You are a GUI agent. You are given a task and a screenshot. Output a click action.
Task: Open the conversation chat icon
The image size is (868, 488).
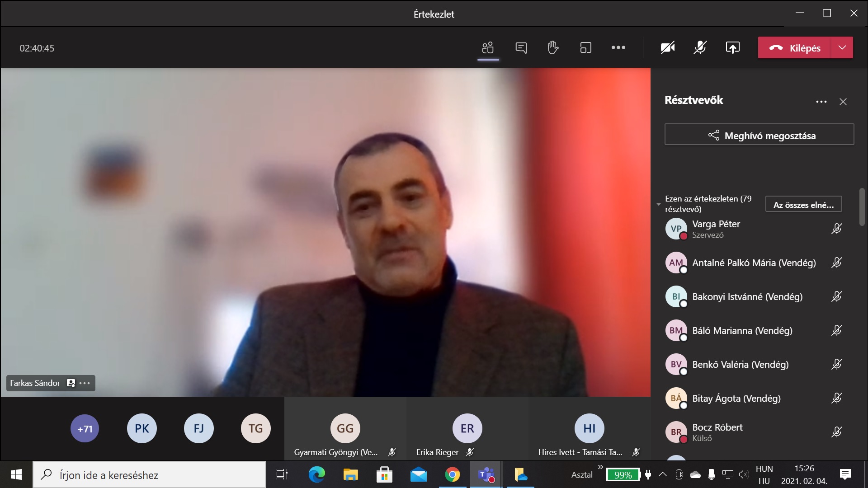pos(521,48)
